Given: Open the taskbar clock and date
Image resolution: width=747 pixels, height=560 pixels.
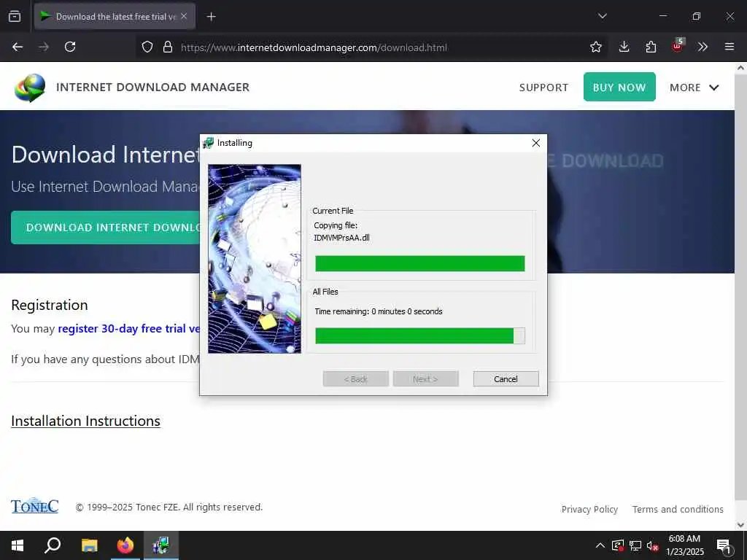Looking at the screenshot, I should (x=684, y=545).
